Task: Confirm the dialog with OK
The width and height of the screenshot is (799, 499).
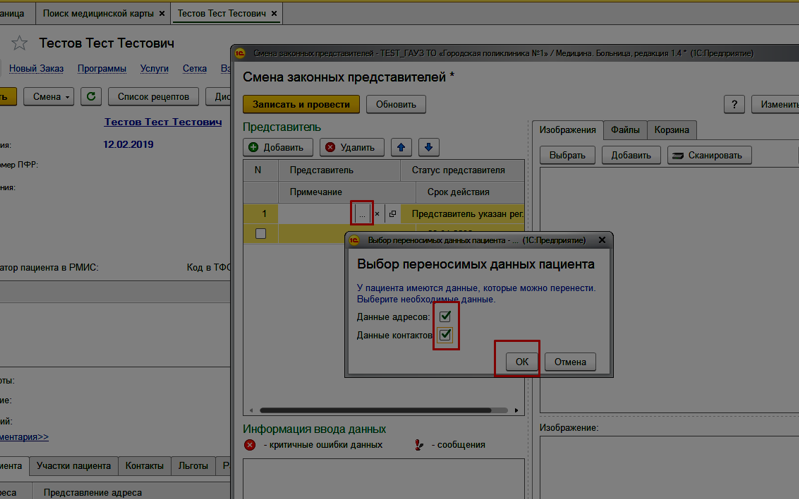Action: tap(522, 362)
